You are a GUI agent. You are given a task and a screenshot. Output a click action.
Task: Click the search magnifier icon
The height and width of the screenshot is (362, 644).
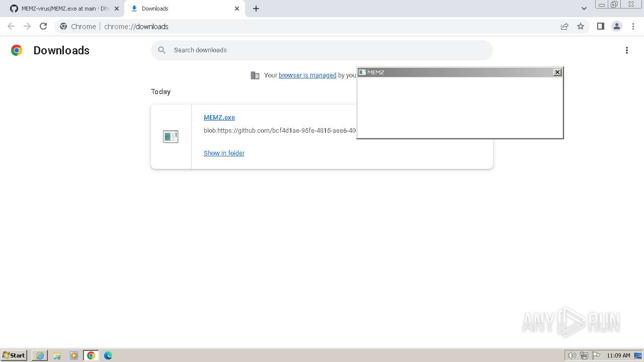coord(162,50)
